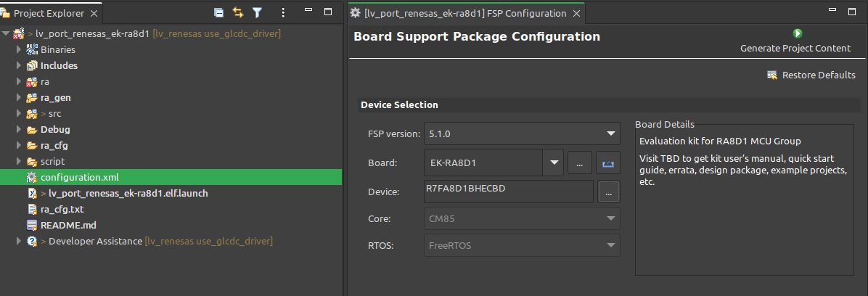Browse device with ellipsis button

click(608, 192)
